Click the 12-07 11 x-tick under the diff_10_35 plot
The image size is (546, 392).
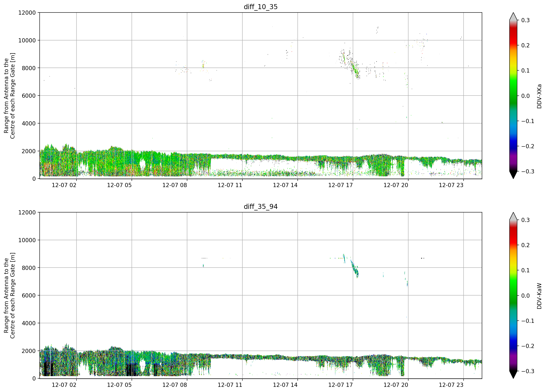[x=230, y=185]
